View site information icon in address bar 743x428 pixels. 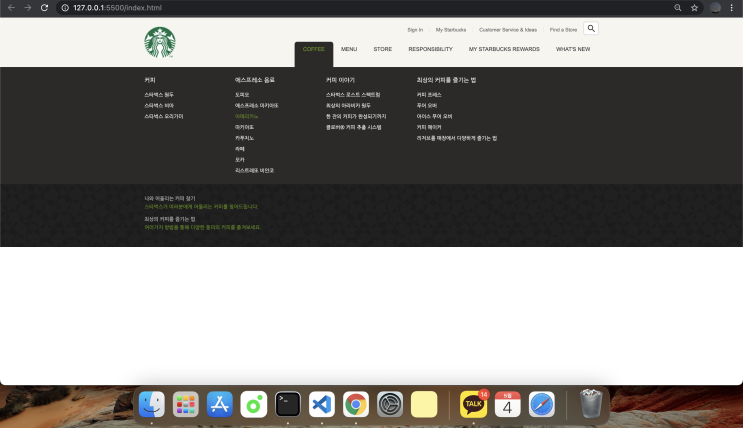tap(65, 8)
